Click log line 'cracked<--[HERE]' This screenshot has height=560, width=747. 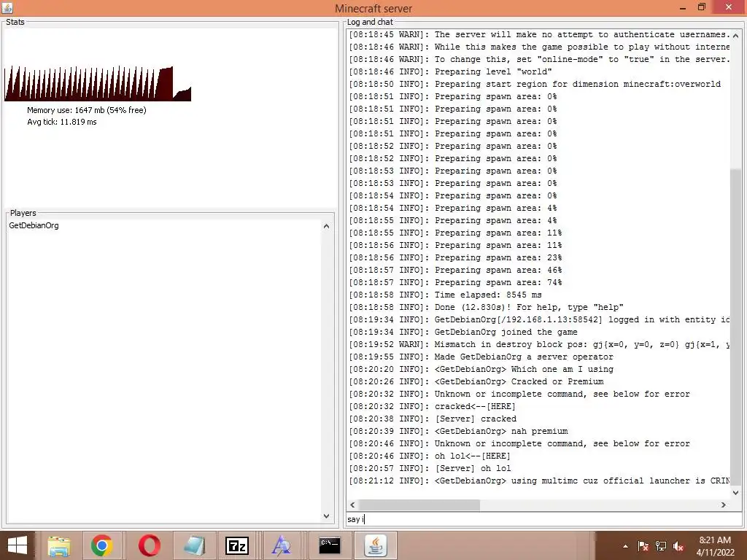pos(432,406)
